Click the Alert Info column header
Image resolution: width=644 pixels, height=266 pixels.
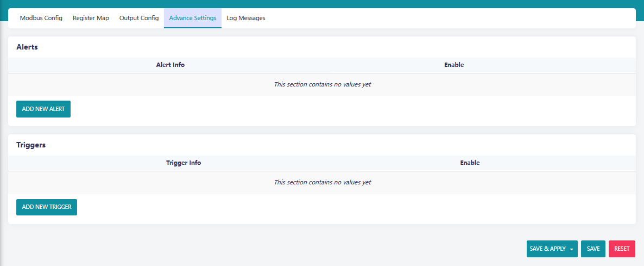pos(171,65)
